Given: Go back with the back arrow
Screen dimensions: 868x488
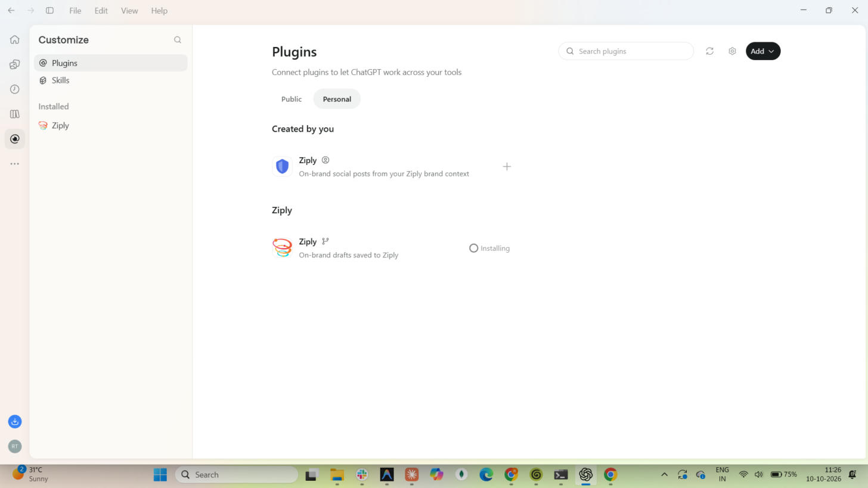Looking at the screenshot, I should [11, 11].
